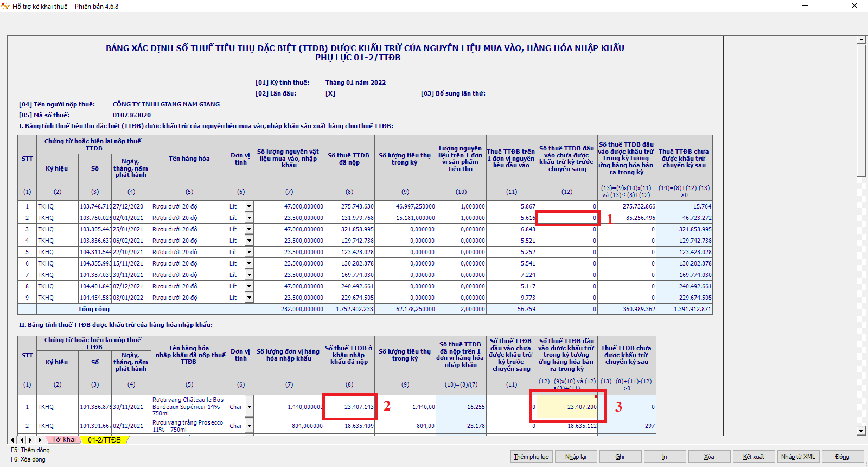This screenshot has width=868, height=467.
Task: Select cell 275.748.630 in row 1
Action: pyautogui.click(x=349, y=206)
